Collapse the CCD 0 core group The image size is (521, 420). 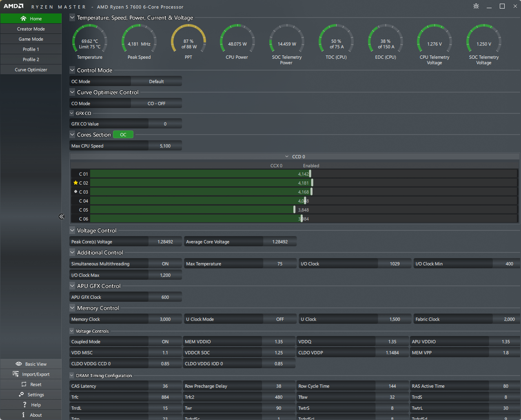pyautogui.click(x=287, y=157)
